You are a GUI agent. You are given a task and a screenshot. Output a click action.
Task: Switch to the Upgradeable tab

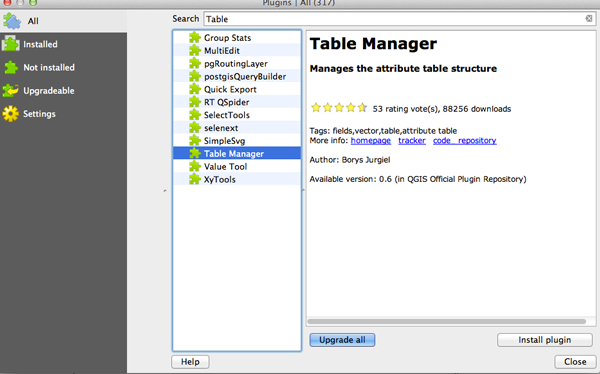64,90
